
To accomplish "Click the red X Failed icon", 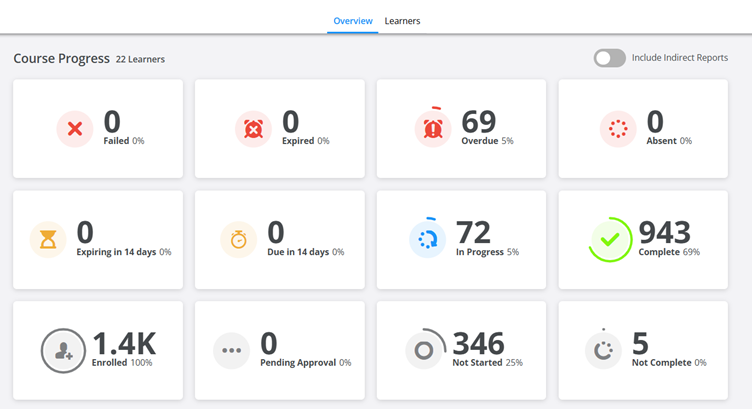I will (x=74, y=129).
